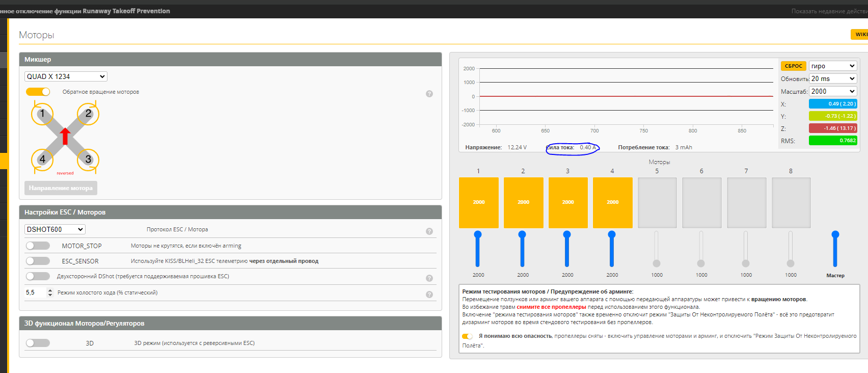The height and width of the screenshot is (373, 868).
Task: Click disabled motor 5 slider
Action: 657,249
